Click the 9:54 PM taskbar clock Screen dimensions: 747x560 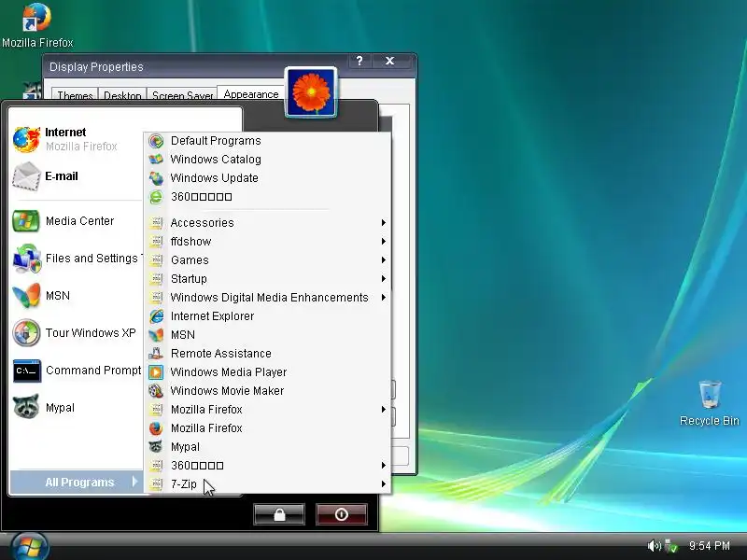point(710,546)
